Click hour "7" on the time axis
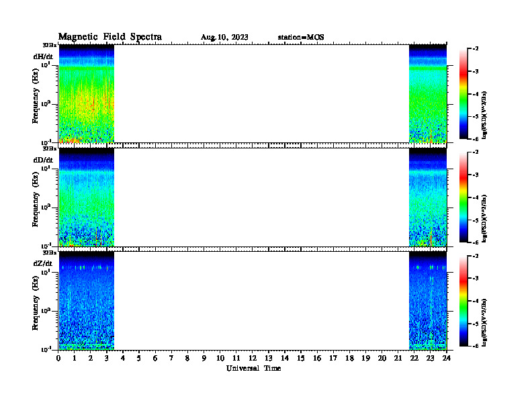 click(171, 358)
